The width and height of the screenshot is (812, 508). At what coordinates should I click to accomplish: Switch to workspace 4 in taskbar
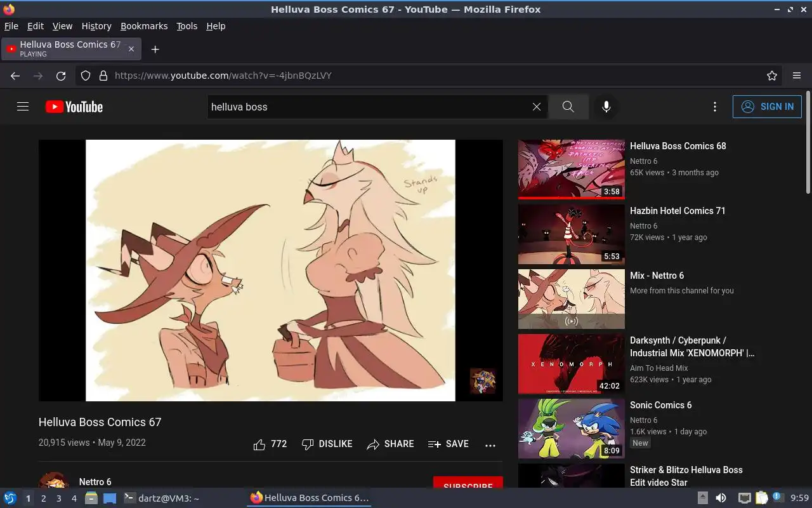(74, 498)
